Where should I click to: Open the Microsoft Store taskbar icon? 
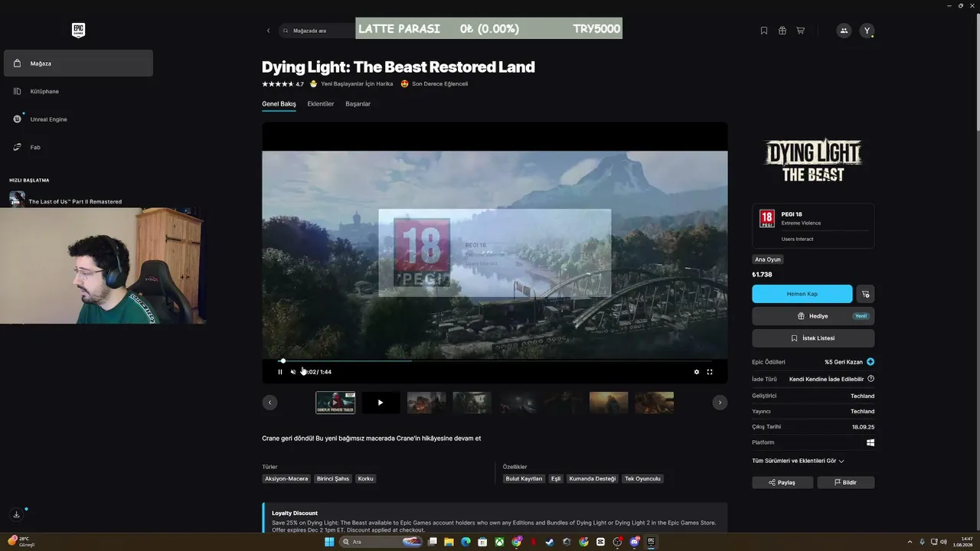coord(482,542)
